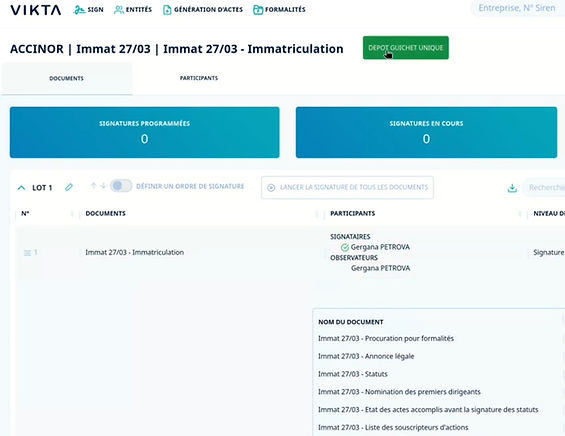Click the row handle icon for document 1
565x436 pixels.
tap(27, 253)
